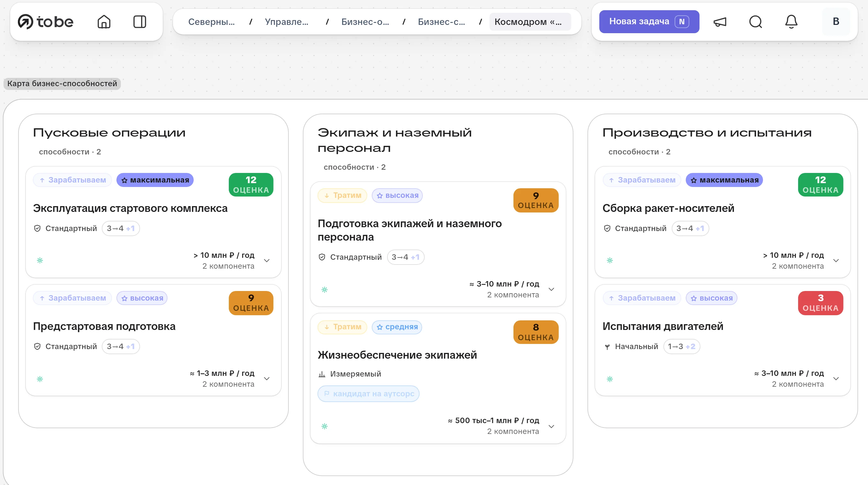The width and height of the screenshot is (868, 485).
Task: Click the Новая задача button
Action: [649, 22]
